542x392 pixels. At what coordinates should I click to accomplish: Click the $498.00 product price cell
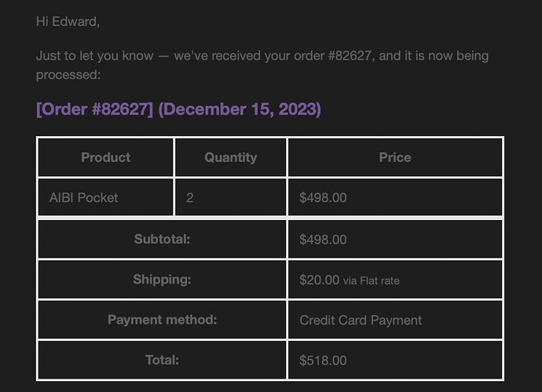coord(395,197)
